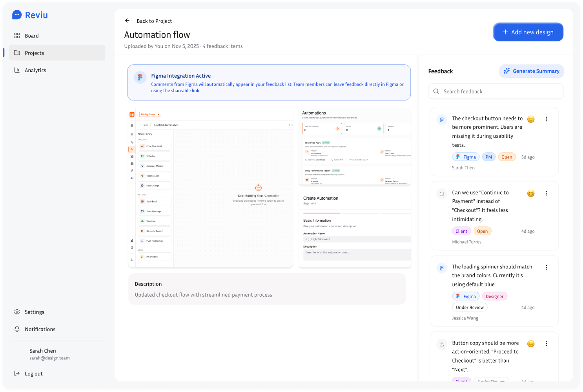Open options menu for checkout button feedback
Viewport: 583px width, 392px height.
click(x=547, y=119)
